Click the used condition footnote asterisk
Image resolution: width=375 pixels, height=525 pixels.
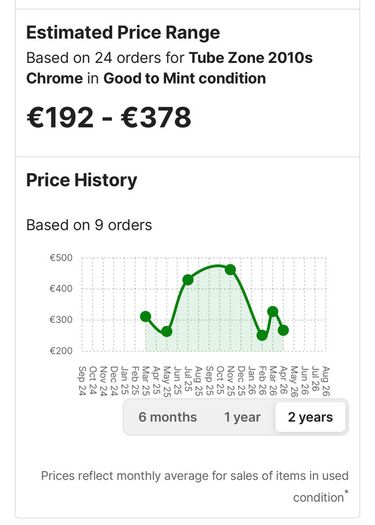(x=347, y=492)
